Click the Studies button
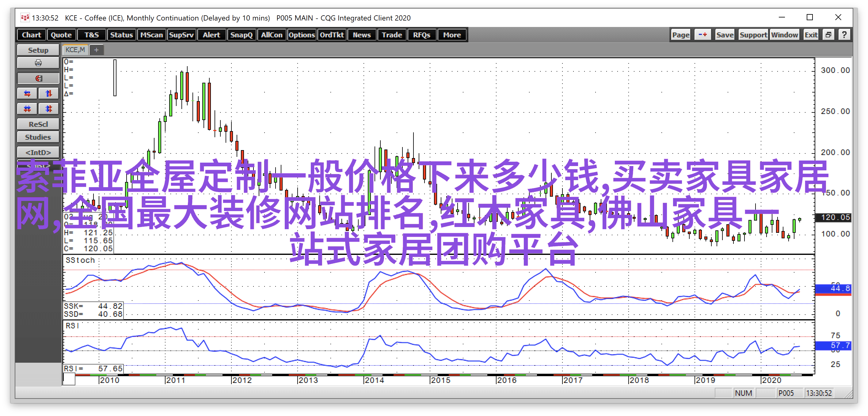This screenshot has height=416, width=868. (x=38, y=137)
